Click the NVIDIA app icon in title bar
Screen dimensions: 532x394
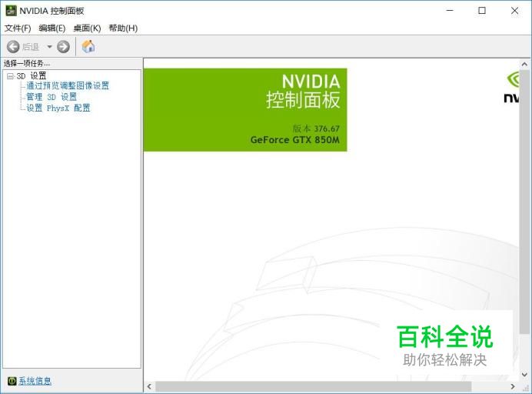[12, 11]
